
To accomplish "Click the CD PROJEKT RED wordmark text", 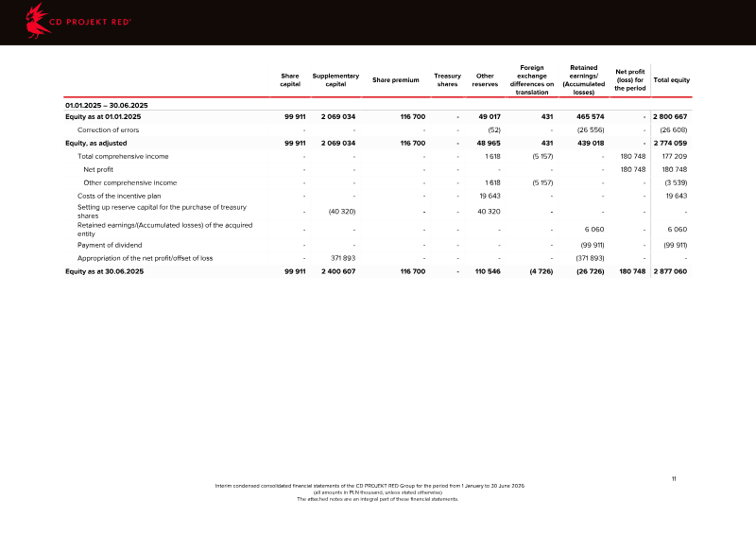I will 90,22.
